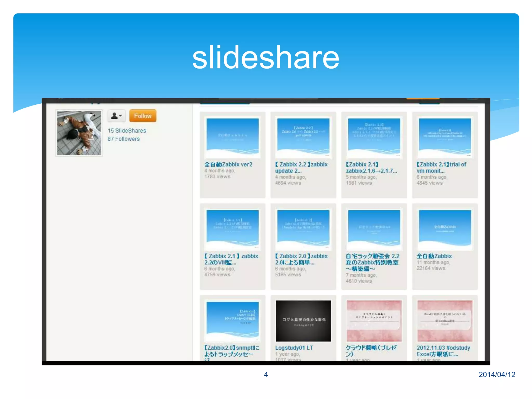This screenshot has width=532, height=399.
Task: Click the 【Zabbix 2.1】zabbix 2.2のVM監... title
Action: coord(231,259)
